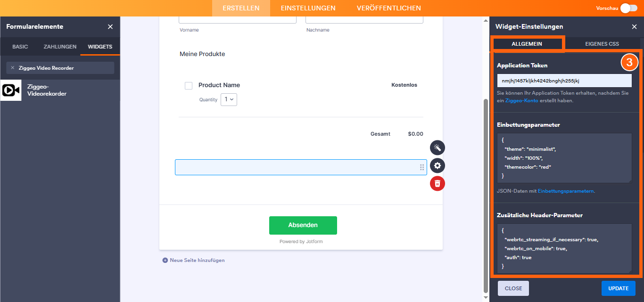Open the Ziggeo-Konto link

coord(521,100)
